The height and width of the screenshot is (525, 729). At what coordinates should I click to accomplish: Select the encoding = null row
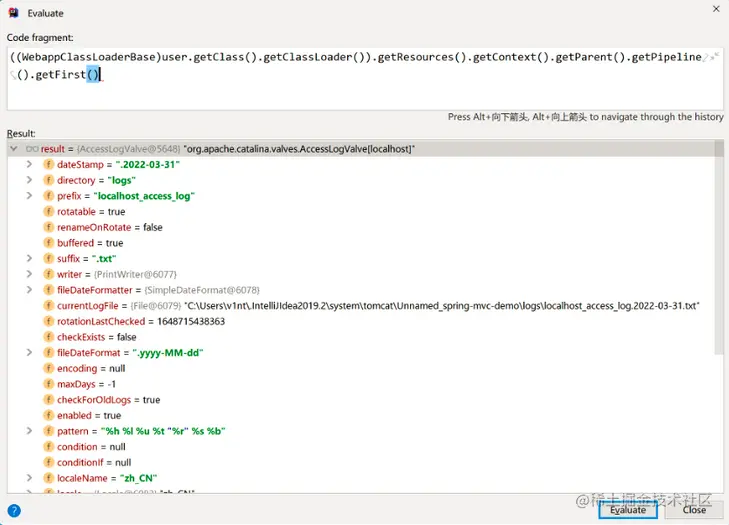[361, 368]
